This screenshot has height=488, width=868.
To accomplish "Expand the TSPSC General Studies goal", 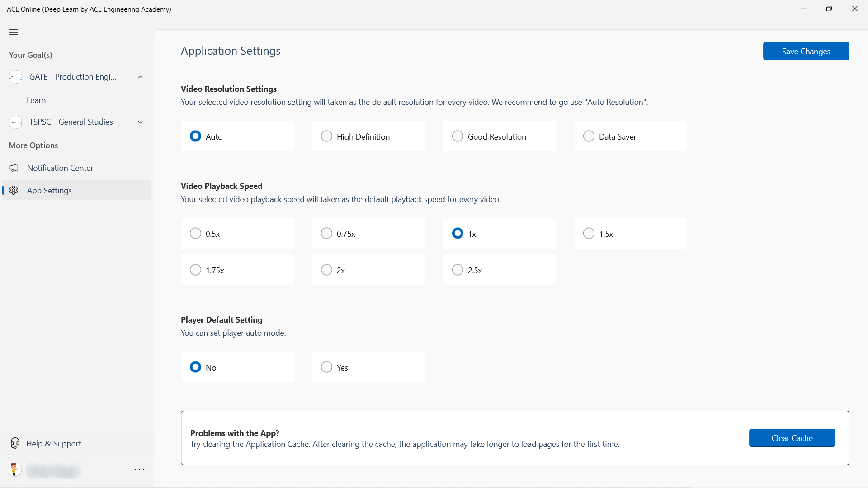I will point(141,122).
